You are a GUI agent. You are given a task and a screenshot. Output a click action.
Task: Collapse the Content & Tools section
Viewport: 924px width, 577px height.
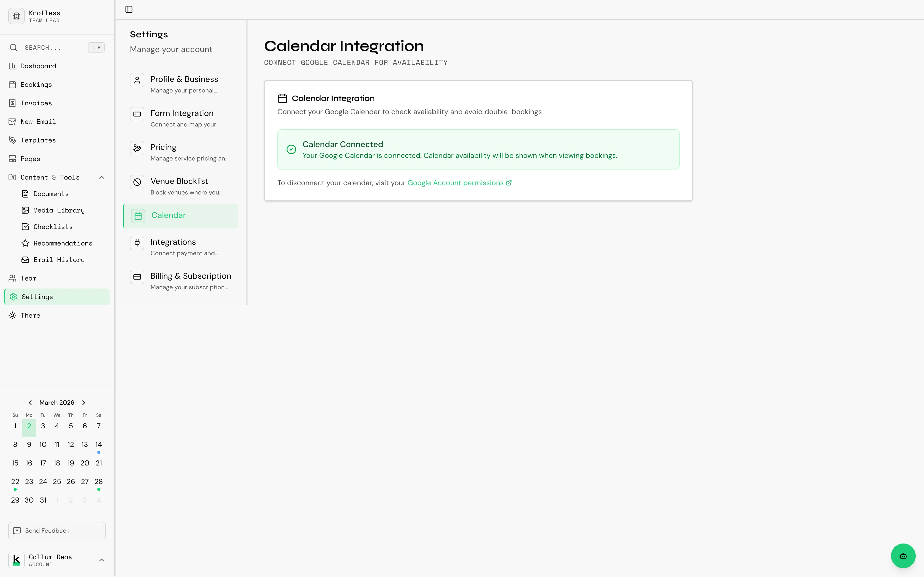(x=101, y=177)
